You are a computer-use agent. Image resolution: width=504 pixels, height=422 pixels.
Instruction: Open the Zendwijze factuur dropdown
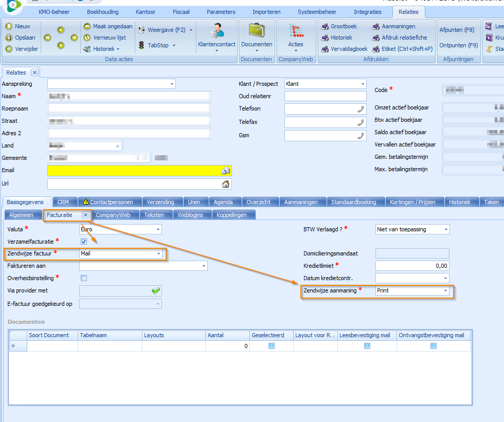[x=159, y=254]
